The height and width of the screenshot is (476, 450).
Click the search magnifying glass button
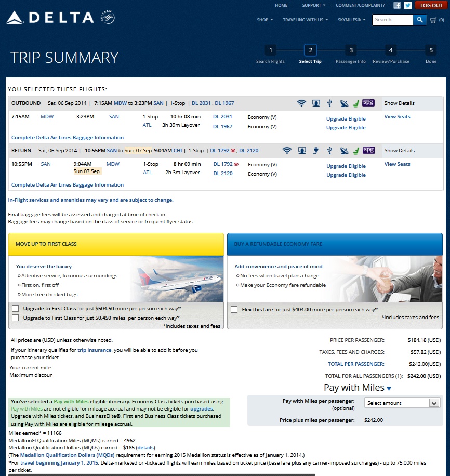click(x=420, y=20)
